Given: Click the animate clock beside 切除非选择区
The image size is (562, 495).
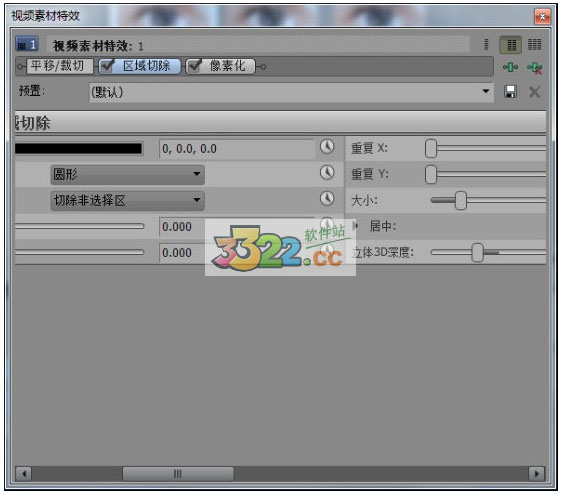Looking at the screenshot, I should tap(327, 199).
